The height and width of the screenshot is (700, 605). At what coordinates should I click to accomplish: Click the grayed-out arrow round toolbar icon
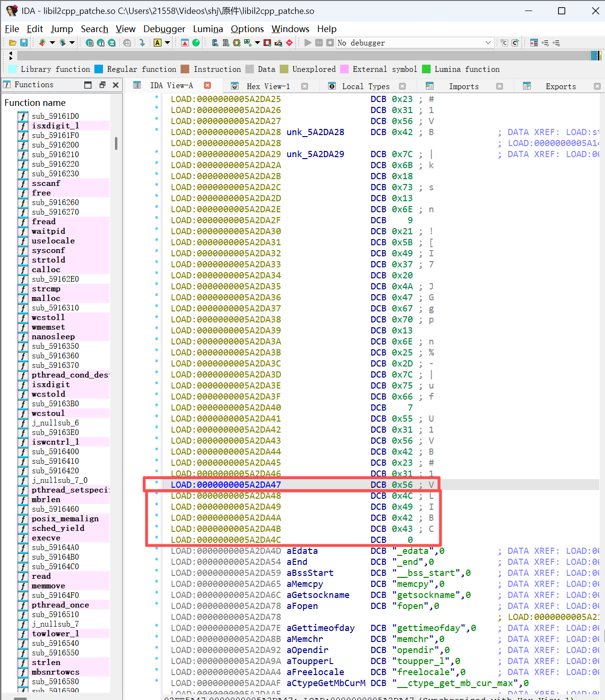pos(127,43)
